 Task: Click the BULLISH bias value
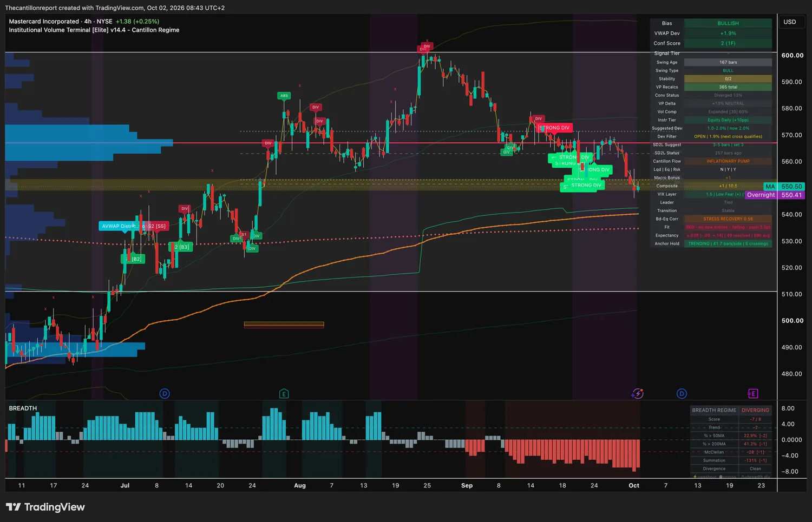tap(728, 23)
